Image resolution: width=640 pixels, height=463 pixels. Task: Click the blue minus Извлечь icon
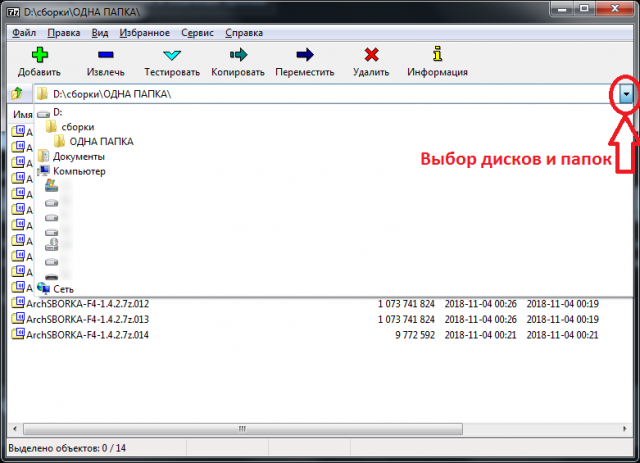(x=105, y=55)
